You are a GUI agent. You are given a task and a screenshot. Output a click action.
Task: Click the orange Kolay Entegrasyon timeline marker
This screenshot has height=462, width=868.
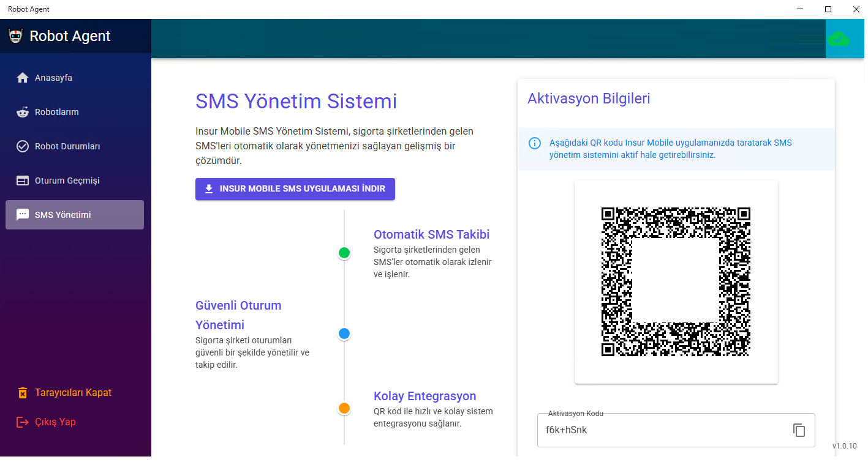coord(344,408)
